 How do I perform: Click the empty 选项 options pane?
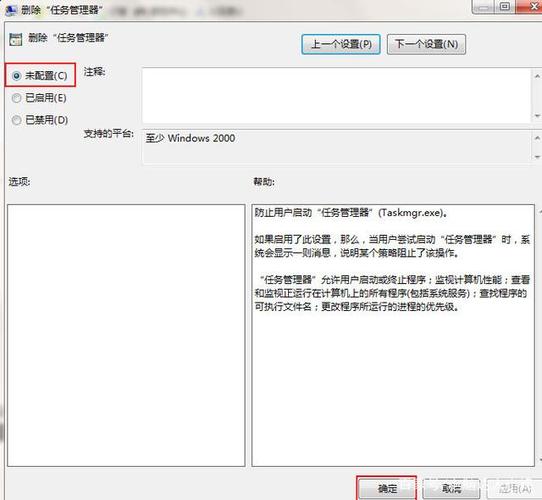(x=126, y=335)
